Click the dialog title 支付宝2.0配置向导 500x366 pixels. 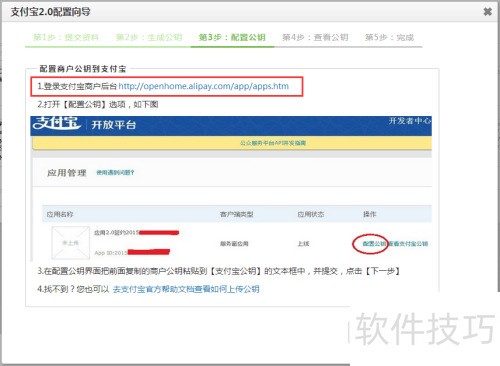pos(51,12)
